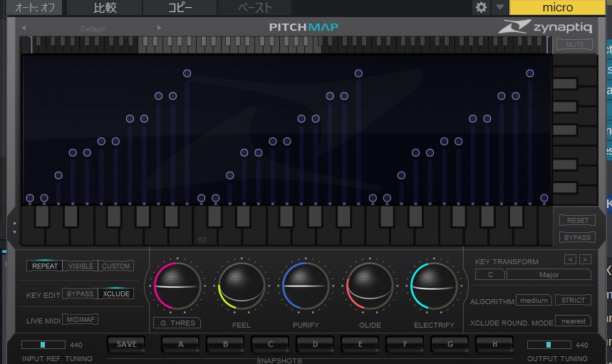Select the VISIBLE tab
Screen dimensions: 612x364
(81, 266)
